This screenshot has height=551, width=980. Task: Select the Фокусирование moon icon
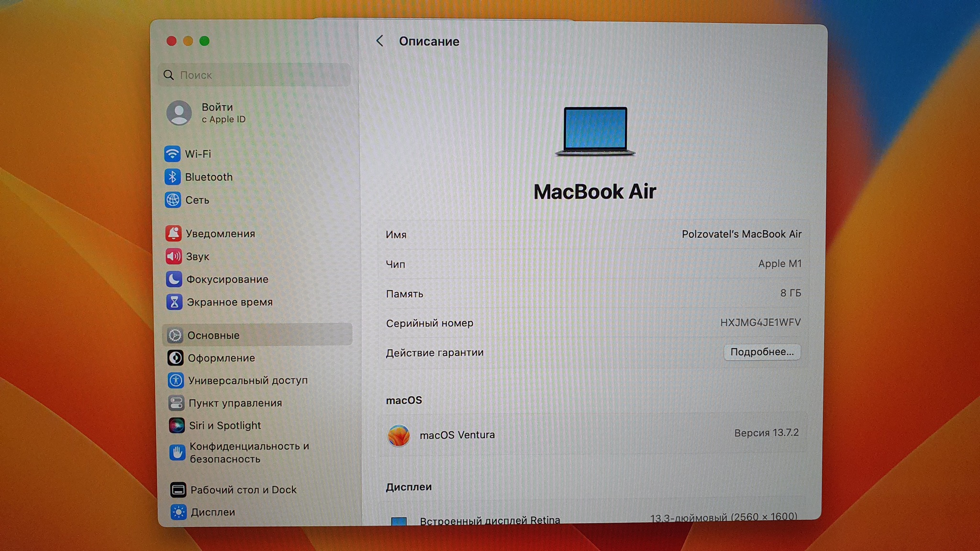[x=174, y=279]
